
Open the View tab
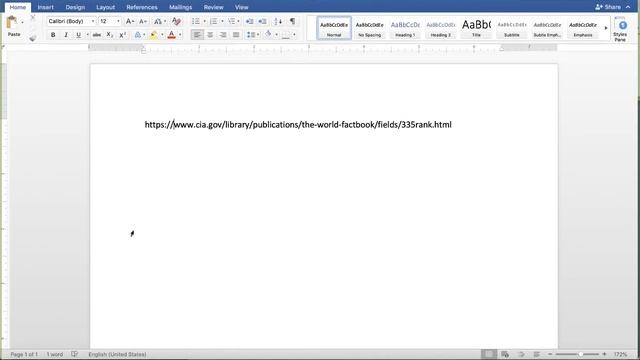tap(241, 7)
